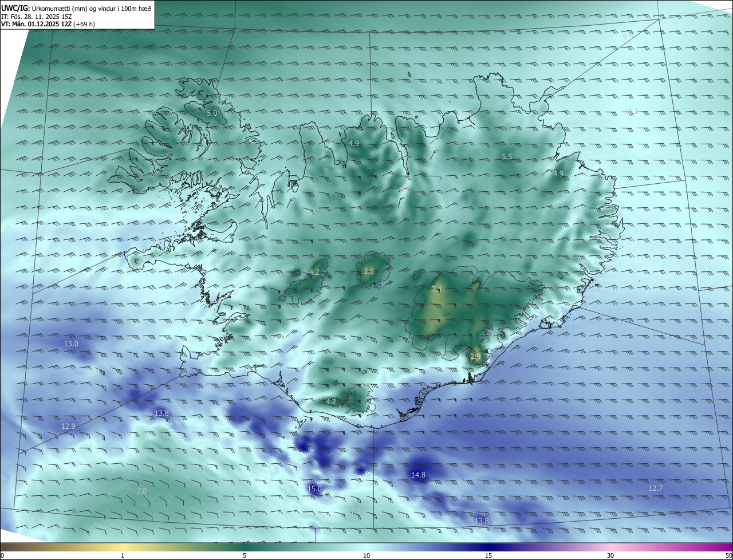
Task: Select valid time 'VT: Mán. 01.12.2025 12Z (+69 h)'
Action: click(x=48, y=24)
